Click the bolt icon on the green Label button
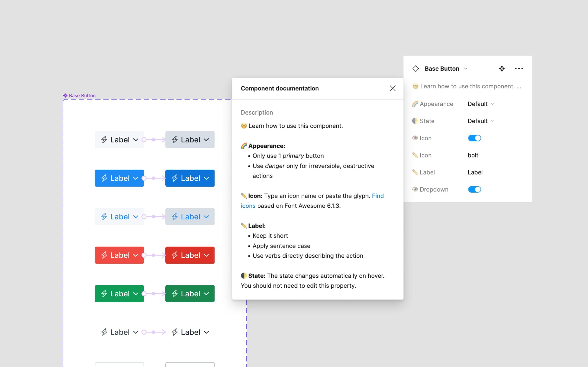The image size is (588, 367). (104, 293)
